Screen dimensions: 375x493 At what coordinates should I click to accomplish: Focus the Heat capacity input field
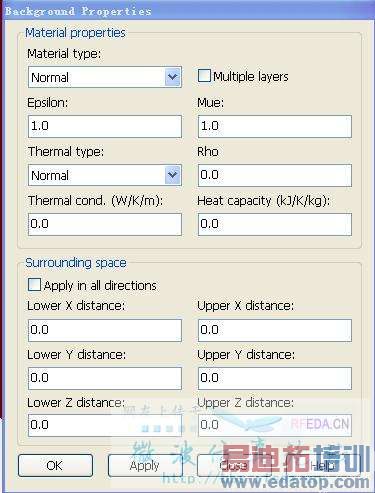275,224
